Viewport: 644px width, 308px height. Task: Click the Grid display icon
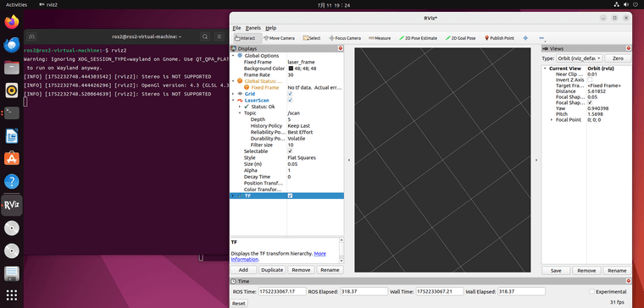[240, 94]
